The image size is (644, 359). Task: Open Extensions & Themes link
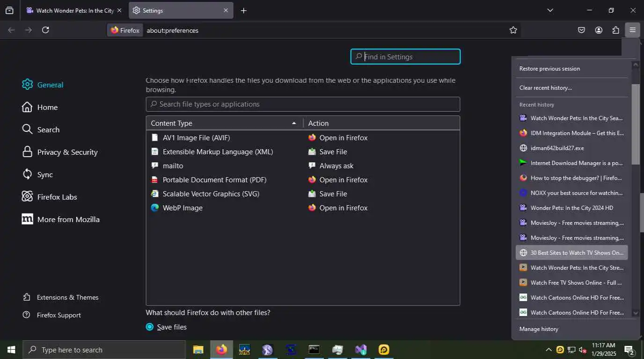coord(61,297)
